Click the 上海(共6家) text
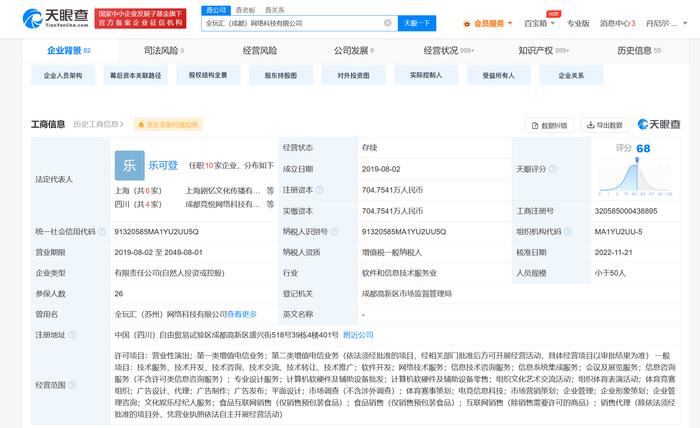This screenshot has height=428, width=700. (x=138, y=191)
